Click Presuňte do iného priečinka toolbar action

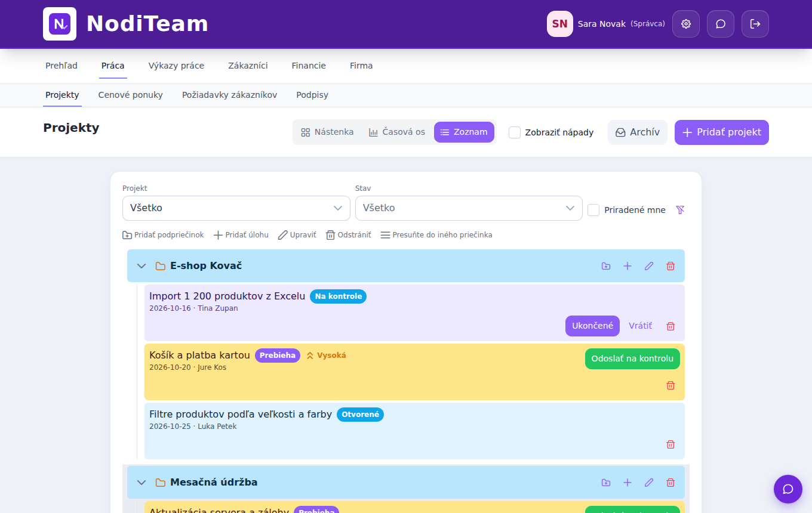[436, 235]
